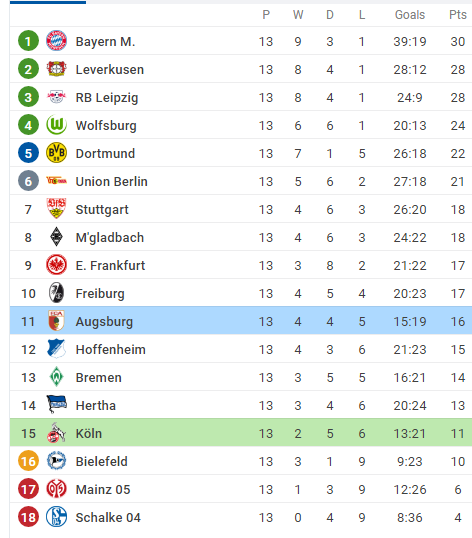Sort by Goals column header
Image resolution: width=472 pixels, height=538 pixels.
point(410,15)
